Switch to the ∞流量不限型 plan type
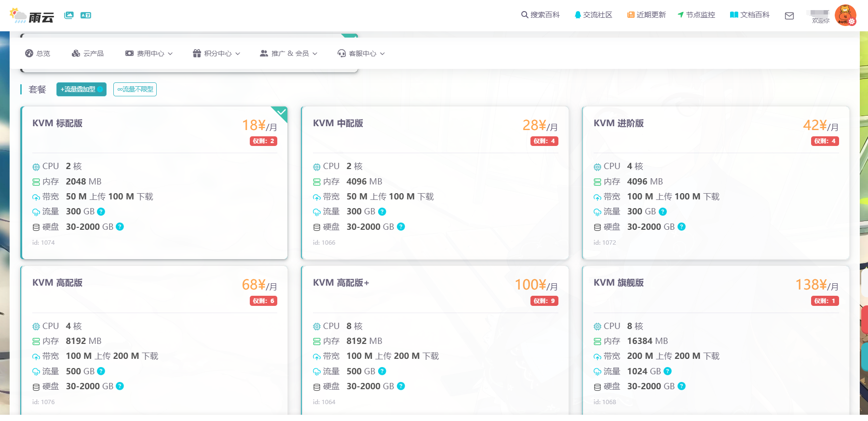This screenshot has height=421, width=868. (x=135, y=89)
